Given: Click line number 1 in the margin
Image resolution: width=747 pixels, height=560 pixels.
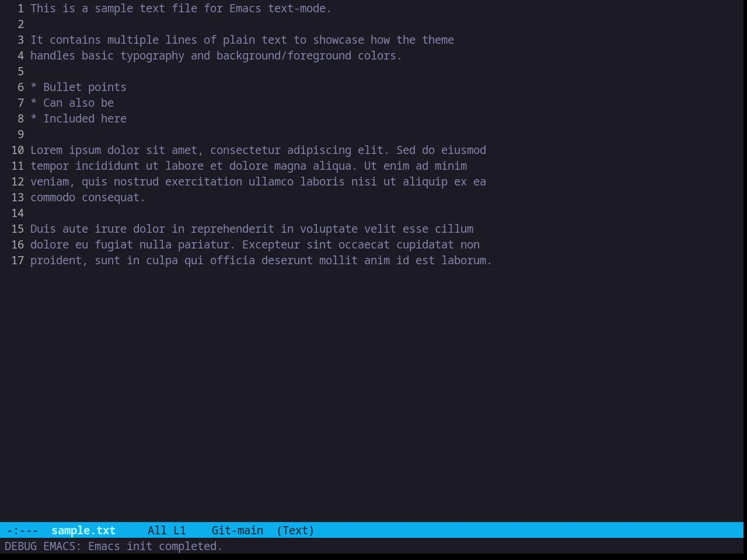Looking at the screenshot, I should (20, 8).
